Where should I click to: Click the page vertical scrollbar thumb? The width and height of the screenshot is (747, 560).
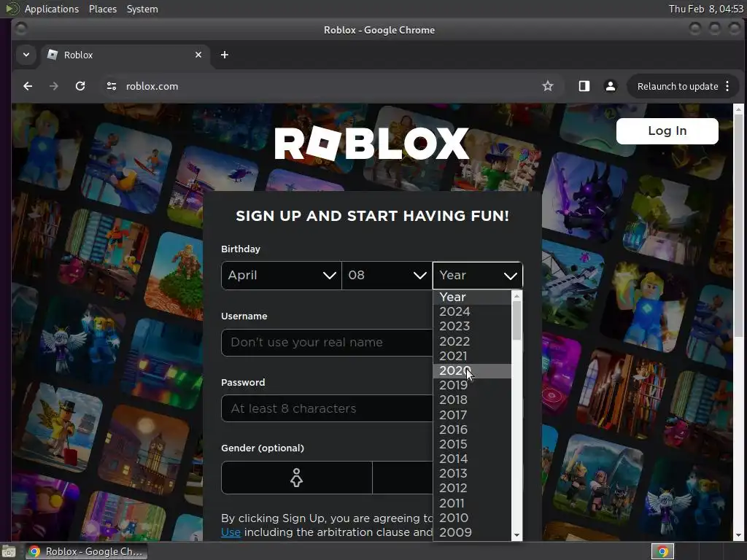738,226
